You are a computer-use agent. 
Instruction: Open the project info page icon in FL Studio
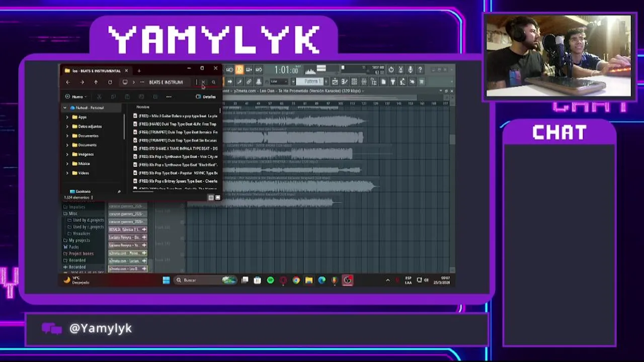coord(383,81)
